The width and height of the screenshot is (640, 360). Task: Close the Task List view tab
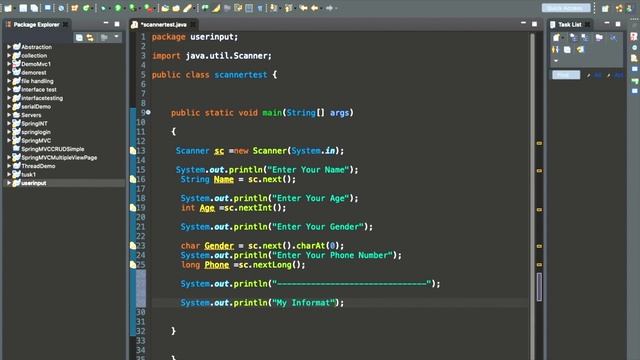click(587, 24)
